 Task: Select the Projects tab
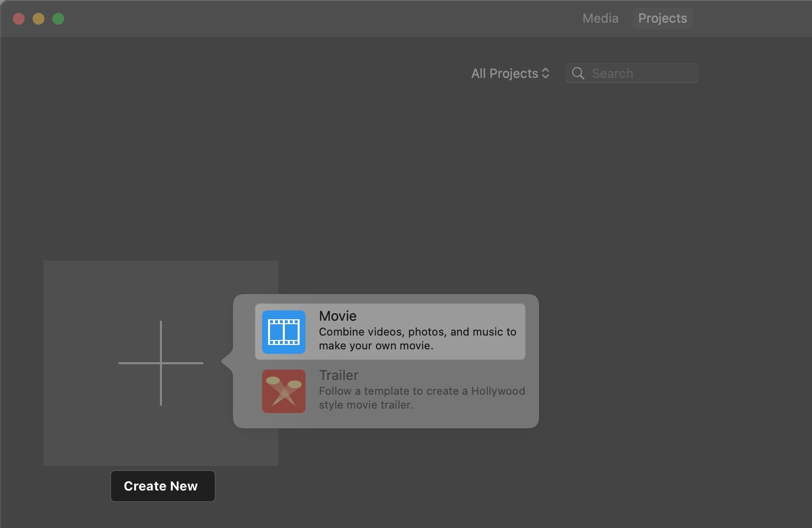coord(662,18)
